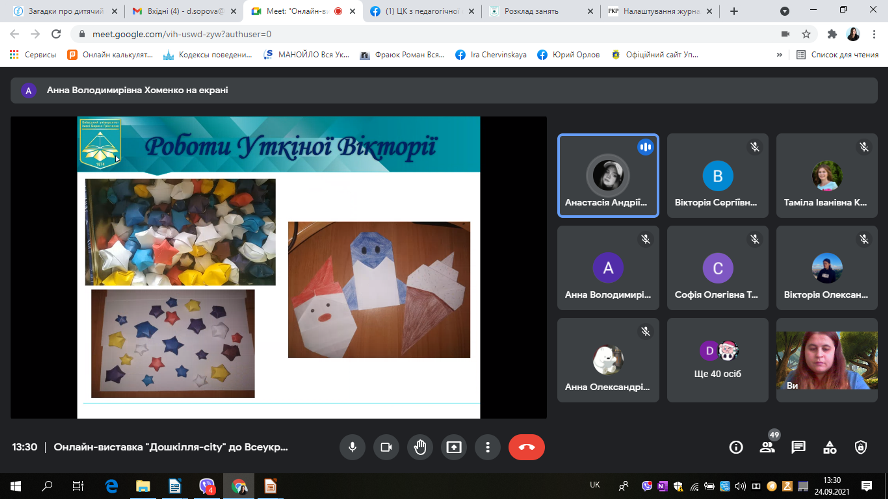
Task: Switch to Налаштування журна tab
Action: point(660,11)
